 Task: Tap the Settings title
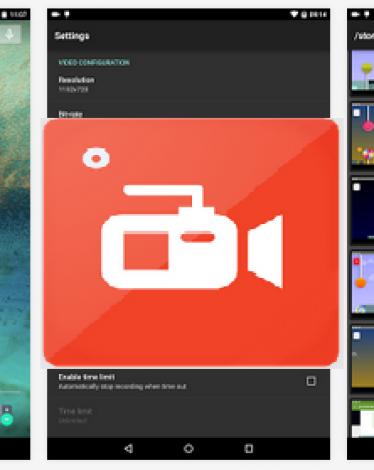pyautogui.click(x=72, y=36)
